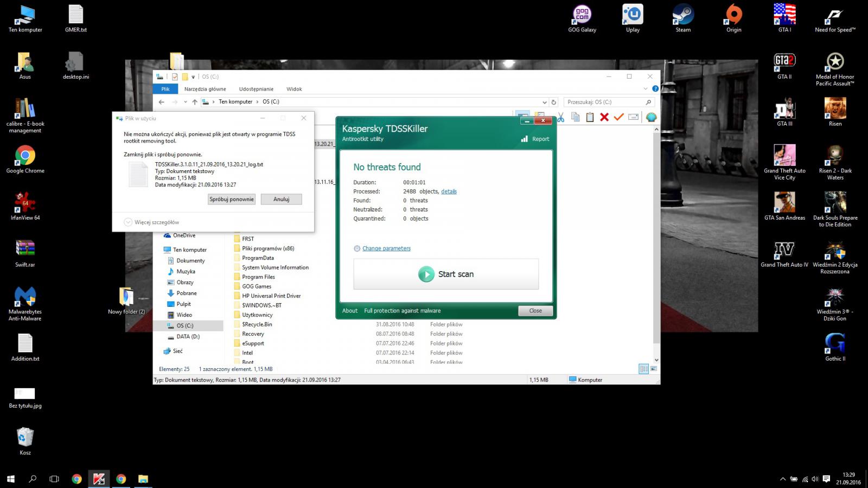Screen dimensions: 868x488
Task: Select the Google Chrome desktop icon
Action: [25, 159]
